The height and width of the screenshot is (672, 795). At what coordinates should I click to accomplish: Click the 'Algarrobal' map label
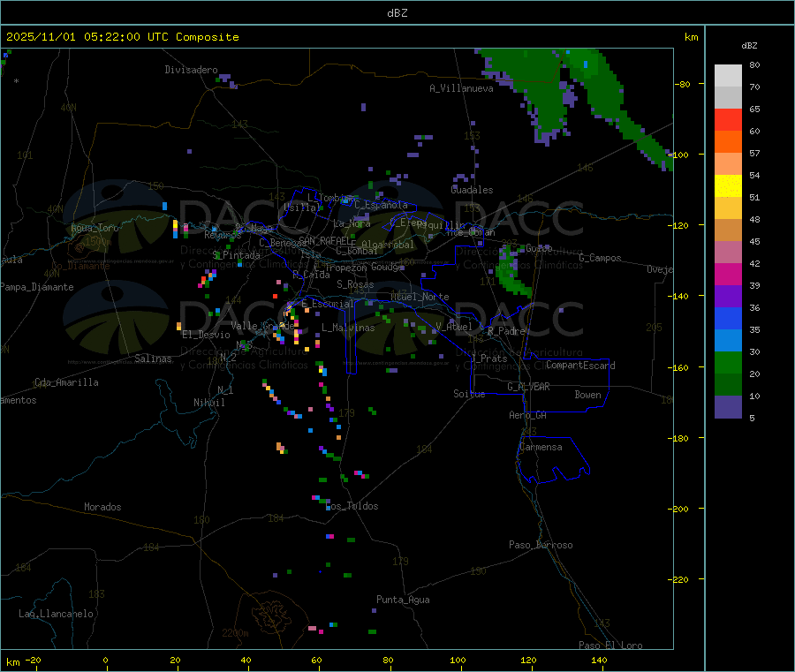point(388,245)
